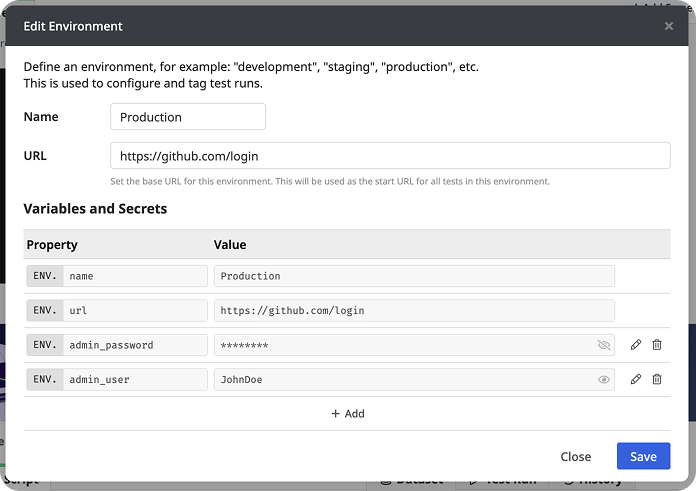Image resolution: width=696 pixels, height=491 pixels.
Task: Select the admin_password property name field
Action: tap(135, 345)
